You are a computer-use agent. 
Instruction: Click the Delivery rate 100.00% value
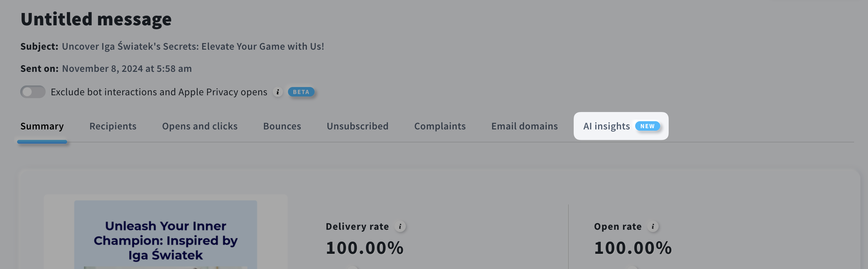point(365,248)
